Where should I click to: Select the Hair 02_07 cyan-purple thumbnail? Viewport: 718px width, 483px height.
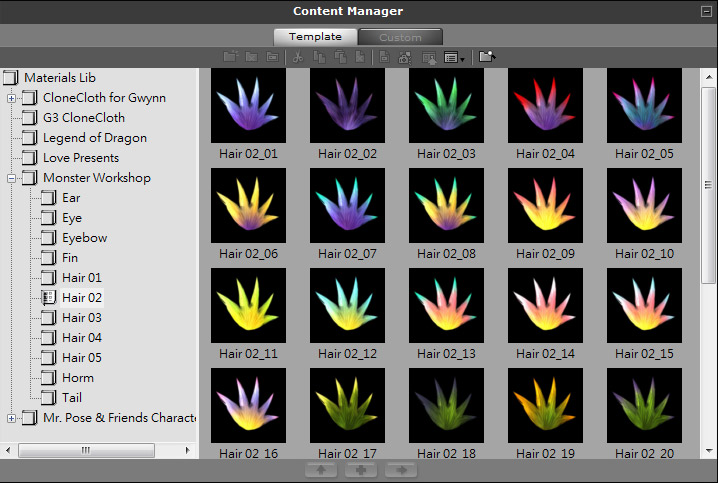coord(347,206)
